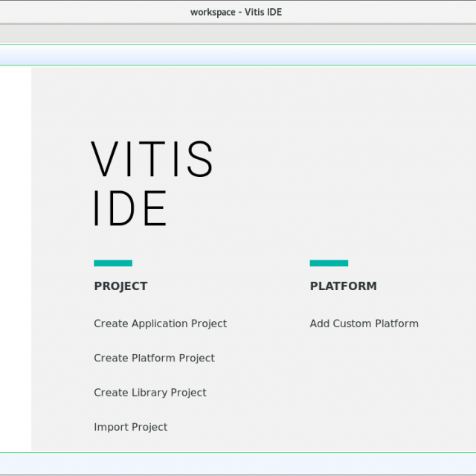This screenshot has width=476, height=476.
Task: Click the teal bar above PLATFORM
Action: (329, 263)
